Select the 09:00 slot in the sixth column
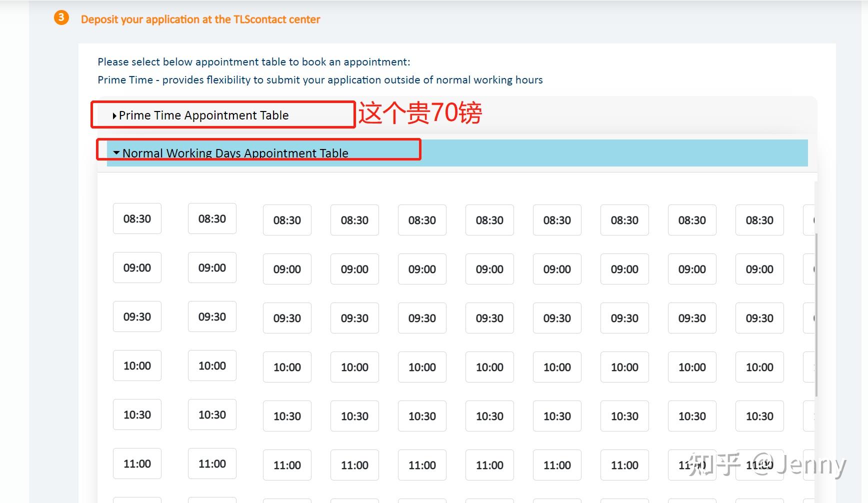868x503 pixels. (489, 269)
